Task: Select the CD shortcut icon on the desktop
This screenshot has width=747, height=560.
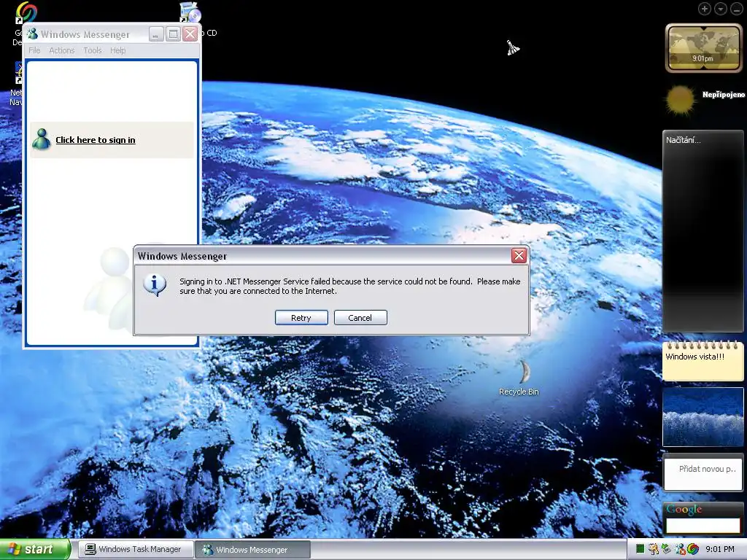Action: click(x=190, y=12)
